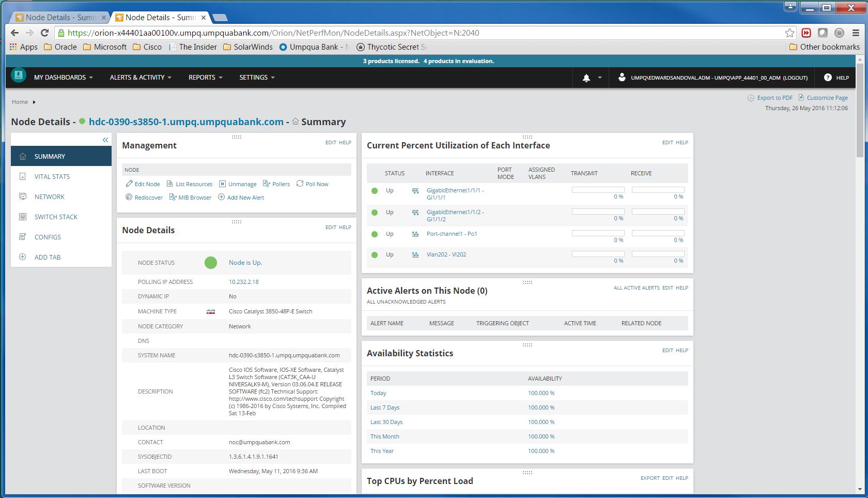The image size is (868, 498).
Task: Click the Vlan202 transmit utilization bar
Action: [x=598, y=254]
